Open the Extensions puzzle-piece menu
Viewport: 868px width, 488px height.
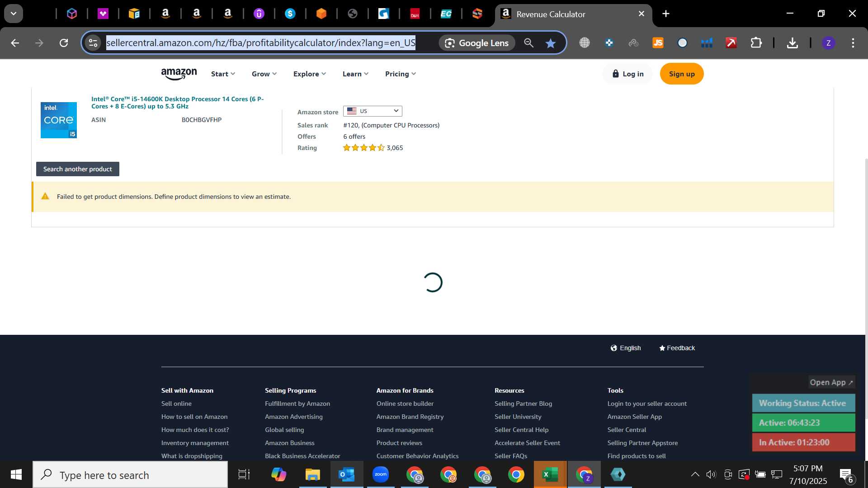point(756,43)
